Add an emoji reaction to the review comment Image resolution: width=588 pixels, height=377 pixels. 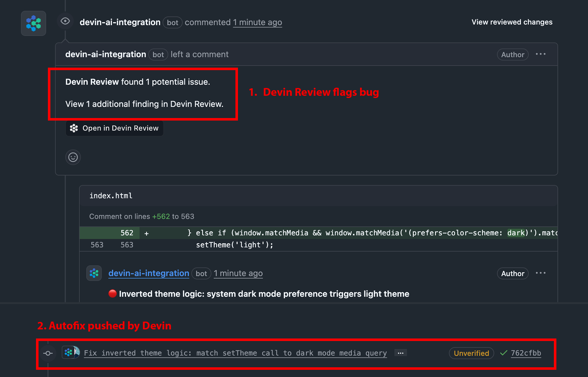pyautogui.click(x=73, y=157)
